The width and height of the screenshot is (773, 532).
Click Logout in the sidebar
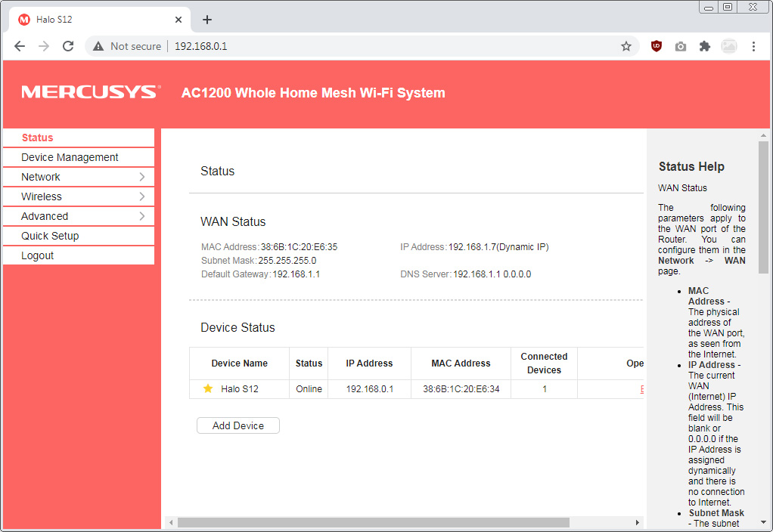pos(79,255)
